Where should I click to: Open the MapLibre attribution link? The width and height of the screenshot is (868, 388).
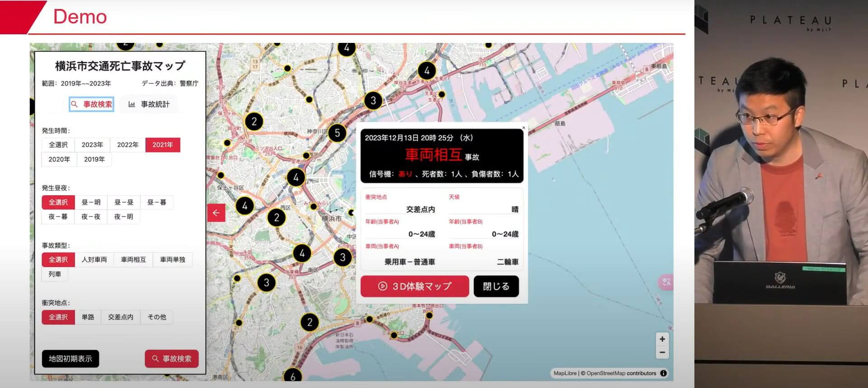(565, 373)
